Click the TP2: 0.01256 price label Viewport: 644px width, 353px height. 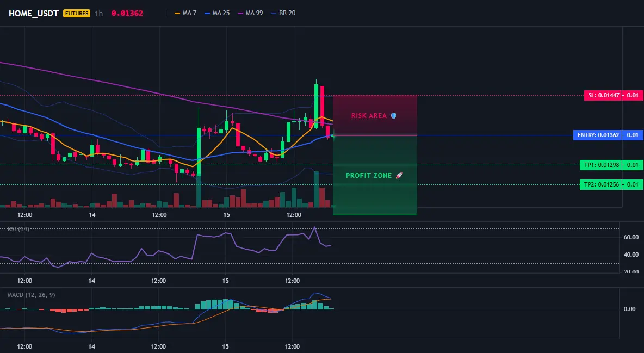tap(600, 184)
